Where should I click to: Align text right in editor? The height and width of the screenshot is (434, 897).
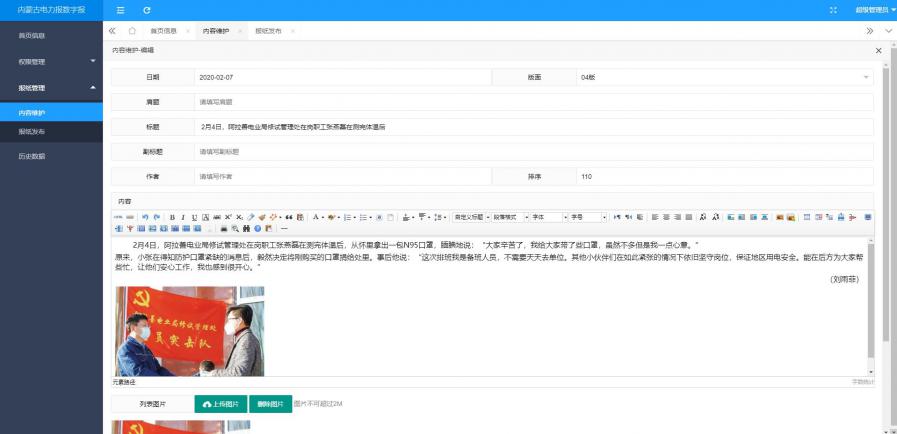click(677, 217)
